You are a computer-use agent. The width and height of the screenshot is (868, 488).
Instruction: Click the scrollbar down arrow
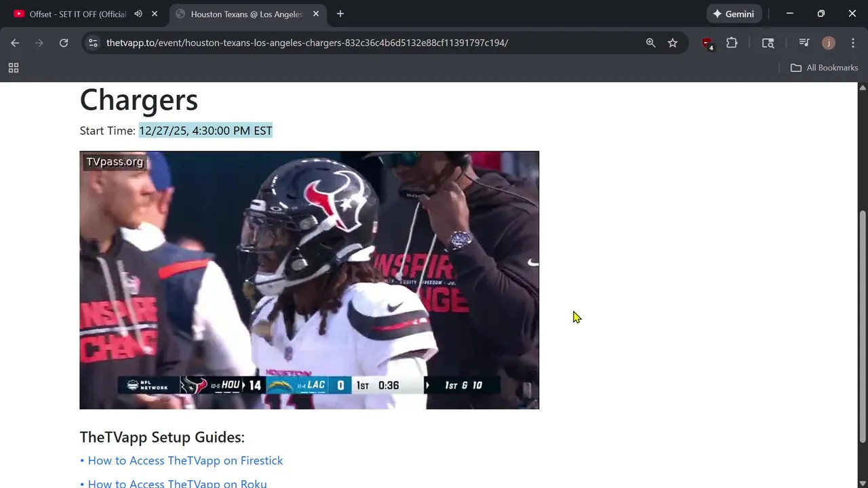(x=863, y=483)
